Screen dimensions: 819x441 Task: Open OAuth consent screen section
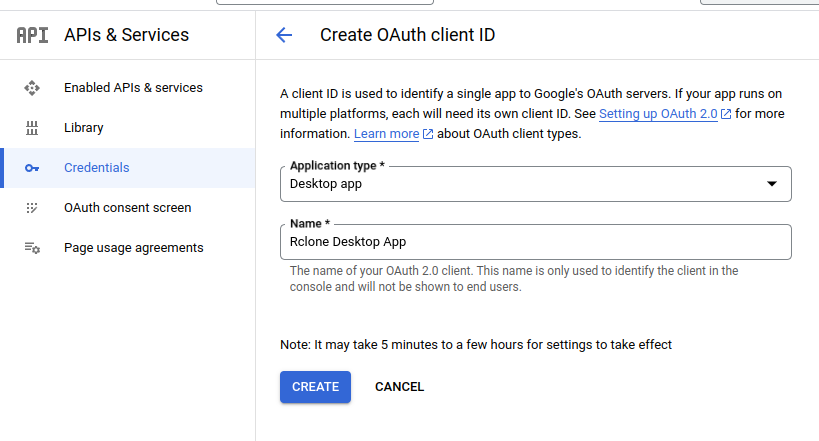tap(127, 208)
